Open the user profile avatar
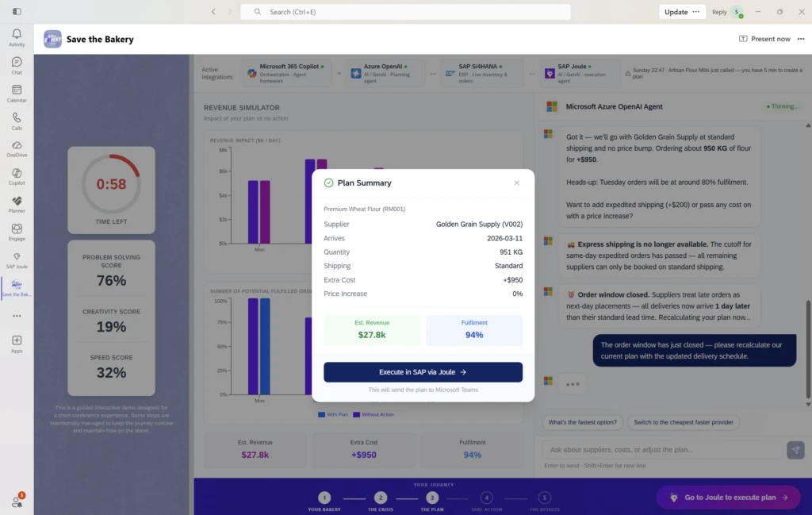 (x=737, y=12)
